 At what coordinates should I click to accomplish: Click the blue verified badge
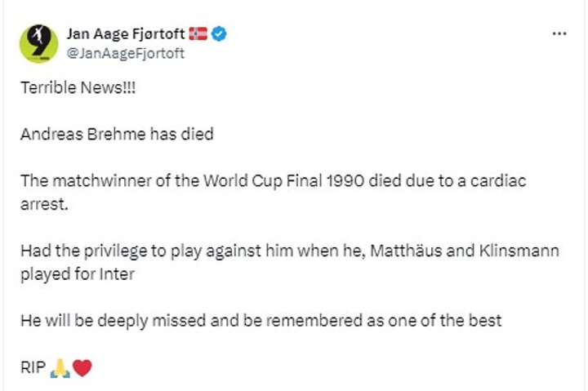(x=220, y=34)
